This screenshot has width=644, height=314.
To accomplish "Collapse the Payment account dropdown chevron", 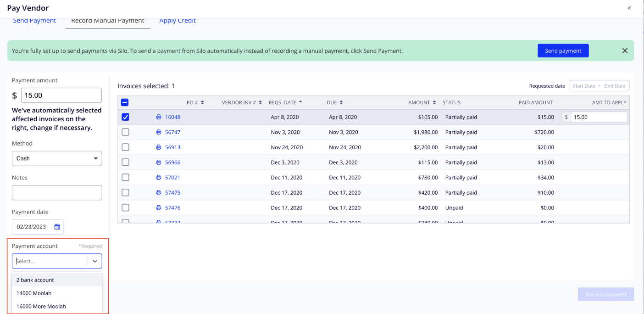I will [x=95, y=261].
